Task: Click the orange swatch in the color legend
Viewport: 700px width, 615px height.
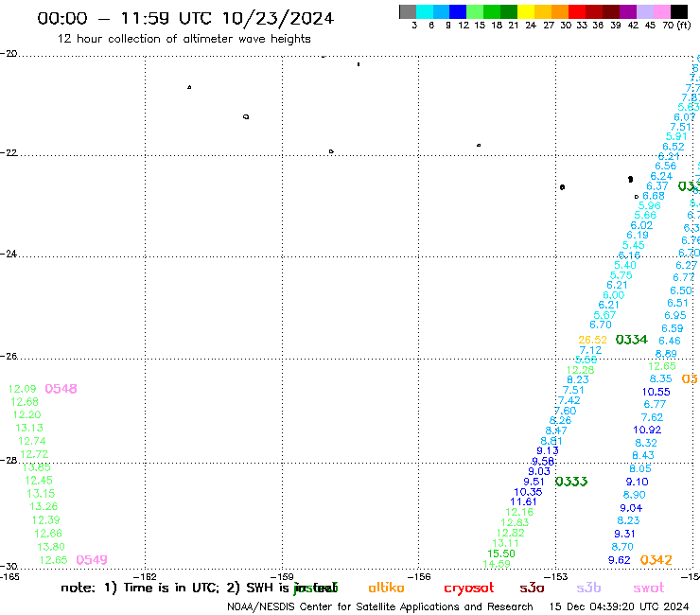Action: point(560,12)
